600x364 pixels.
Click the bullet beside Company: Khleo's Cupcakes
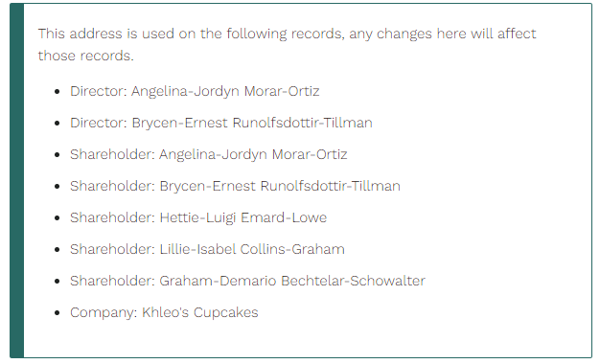click(58, 313)
